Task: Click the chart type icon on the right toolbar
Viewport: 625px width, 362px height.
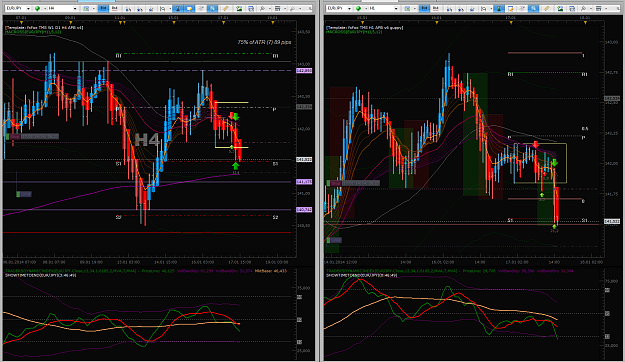Action: (x=407, y=8)
